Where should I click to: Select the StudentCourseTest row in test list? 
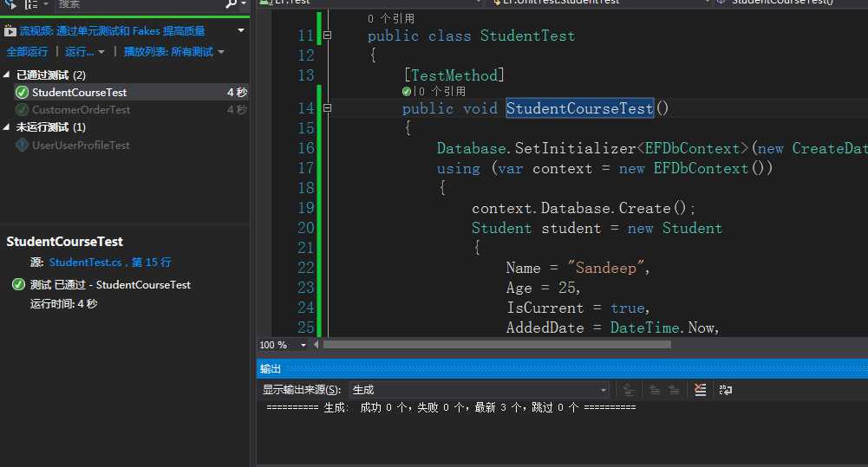pos(131,93)
